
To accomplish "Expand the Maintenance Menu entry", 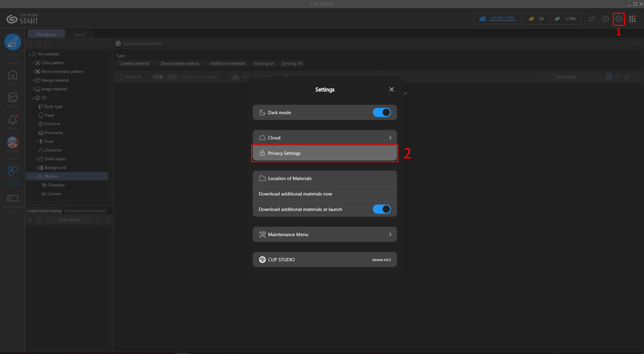I will pyautogui.click(x=325, y=234).
